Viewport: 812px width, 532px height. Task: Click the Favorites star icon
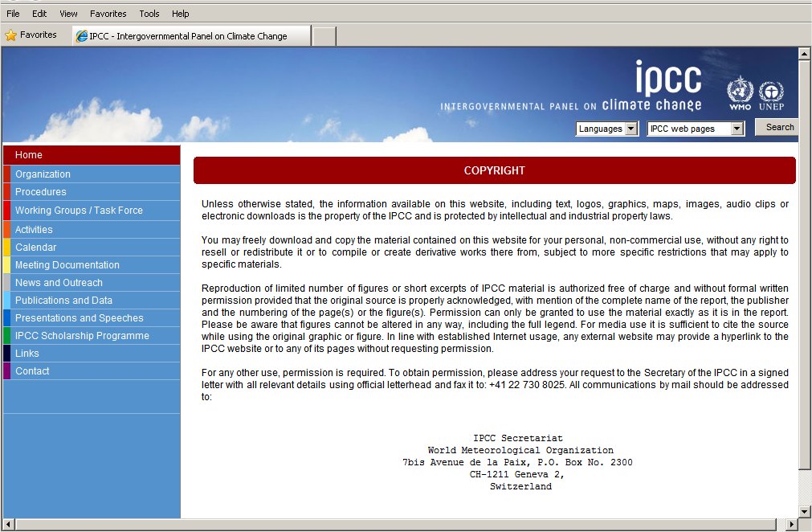click(x=11, y=35)
